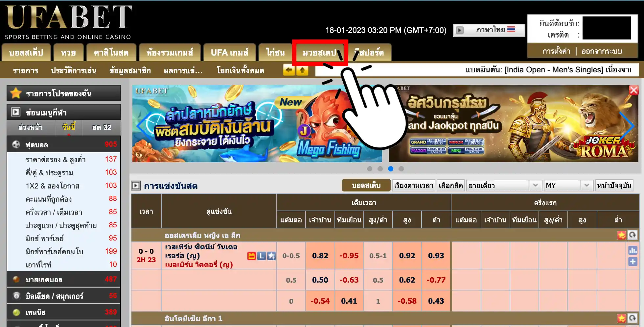Image resolution: width=644 pixels, height=327 pixels.
Task: Click โยกเงินทั้งหมด in the submenu
Action: (x=240, y=70)
